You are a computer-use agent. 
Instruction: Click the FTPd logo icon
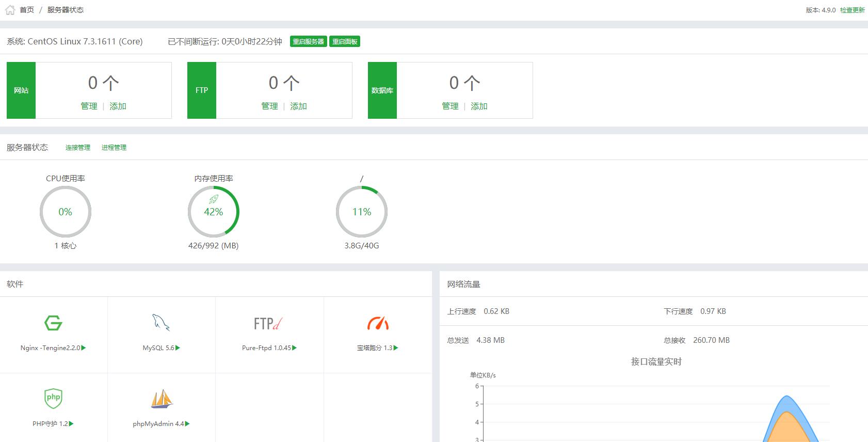268,324
